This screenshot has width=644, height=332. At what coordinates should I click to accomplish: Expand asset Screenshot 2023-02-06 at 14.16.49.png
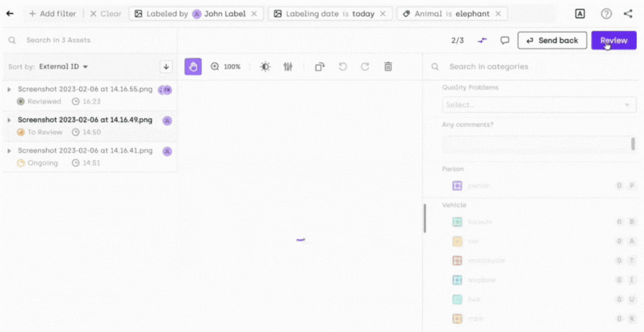(x=9, y=120)
